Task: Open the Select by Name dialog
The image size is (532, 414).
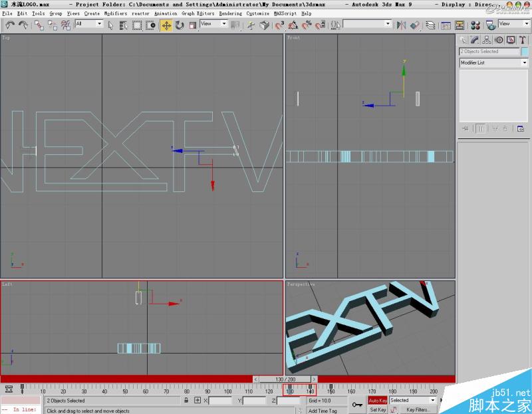Action: pos(123,25)
